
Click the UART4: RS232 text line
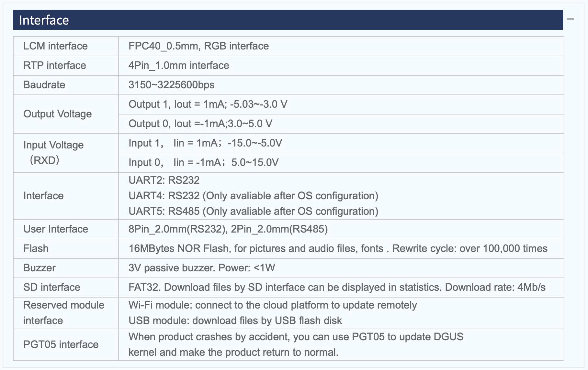[x=254, y=196]
